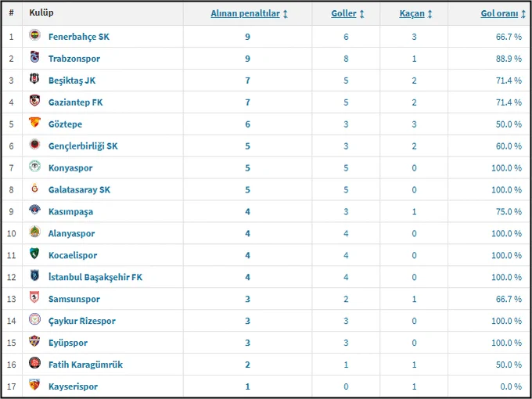
Task: Click Fatih Karagümrük's penalties value 2
Action: [x=248, y=365]
